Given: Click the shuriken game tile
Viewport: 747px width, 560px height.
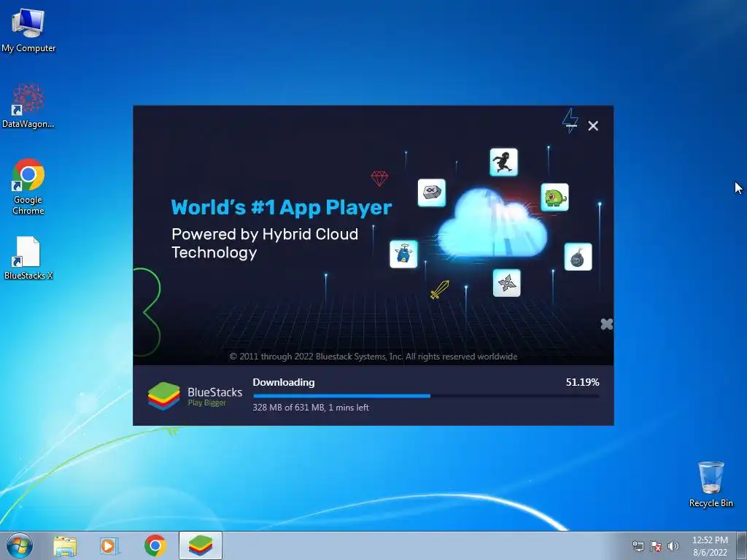Looking at the screenshot, I should coord(506,283).
